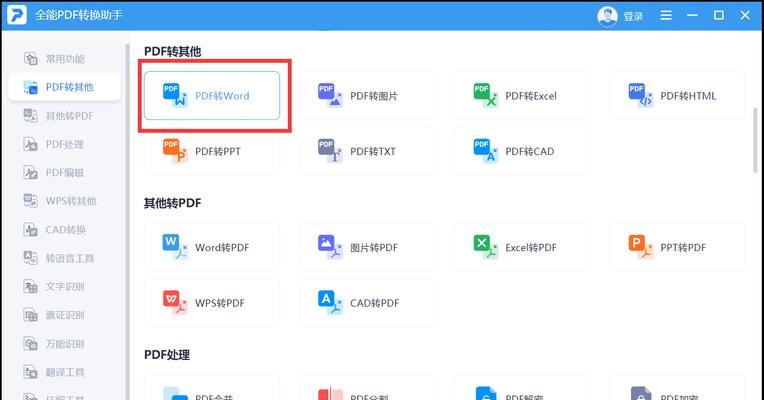764x400 pixels.
Task: Choose 票证识别 in the sidebar
Action: (64, 315)
